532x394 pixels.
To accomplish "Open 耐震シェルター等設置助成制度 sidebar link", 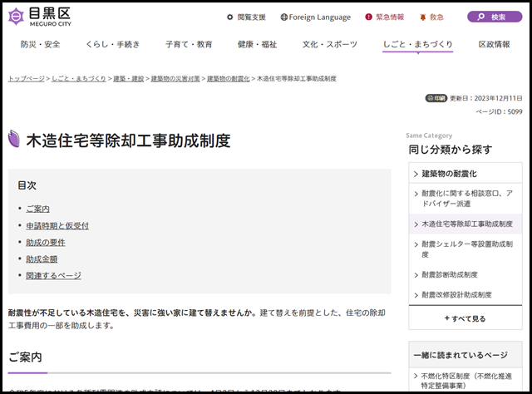I will [465, 249].
